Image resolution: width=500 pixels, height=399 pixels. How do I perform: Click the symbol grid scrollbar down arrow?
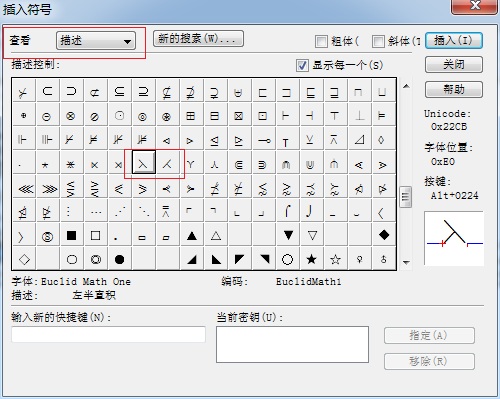(406, 263)
